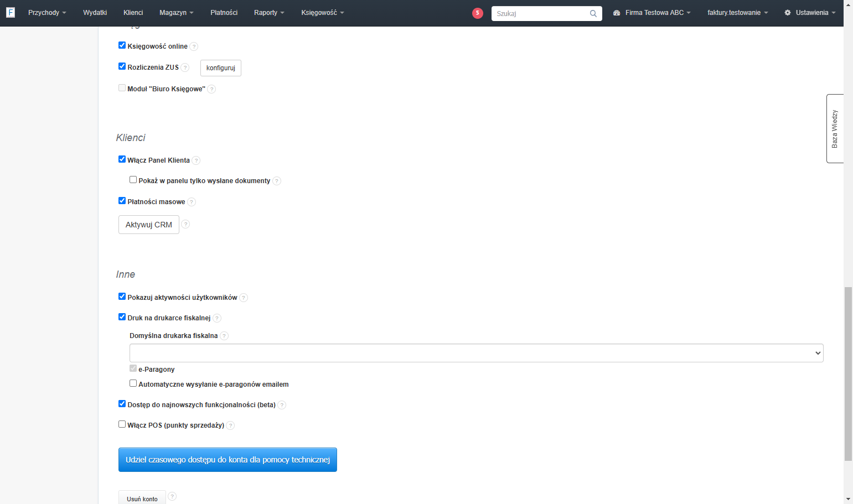Viewport: 853px width, 504px height.
Task: Open help icon for Włącz POS
Action: tap(230, 425)
